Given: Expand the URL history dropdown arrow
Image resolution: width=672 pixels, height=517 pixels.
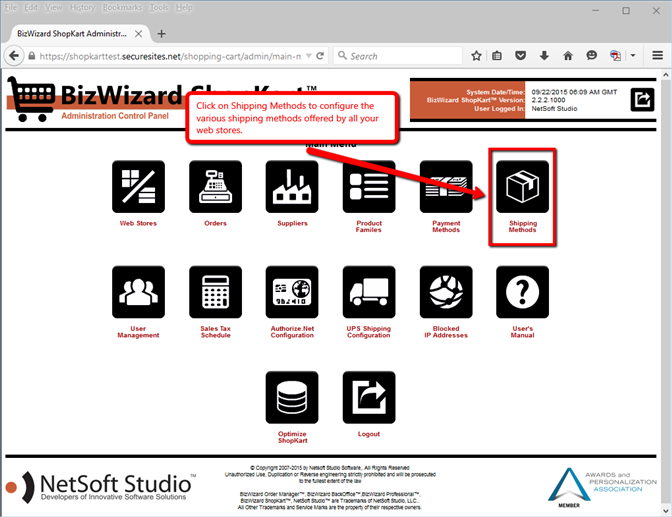Looking at the screenshot, I should click(x=309, y=56).
